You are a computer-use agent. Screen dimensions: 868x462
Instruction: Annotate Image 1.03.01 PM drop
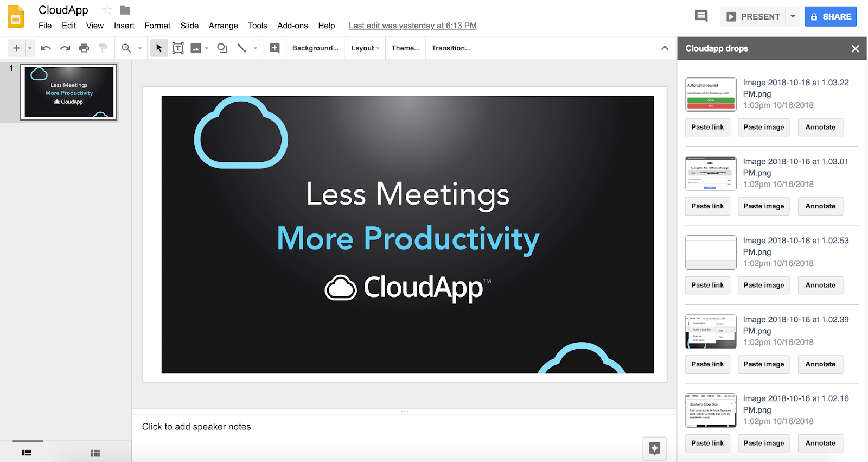[820, 206]
